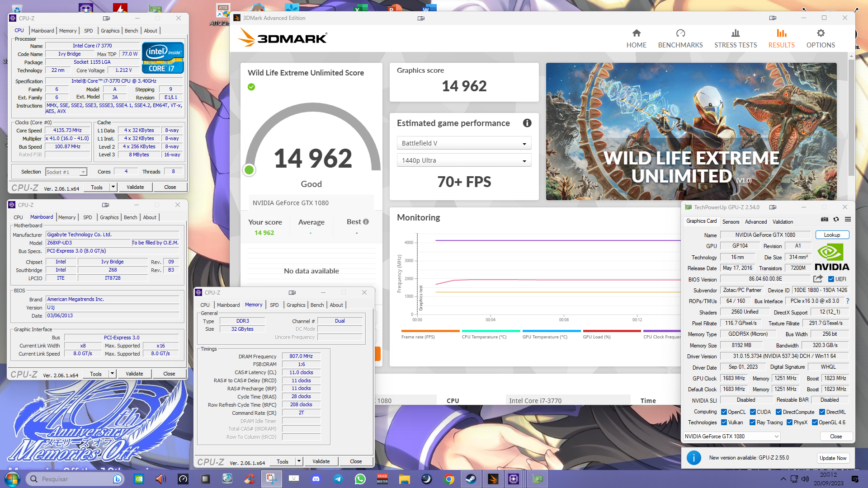This screenshot has height=488, width=868.
Task: Open Google Chrome from the taskbar
Action: coord(449,479)
